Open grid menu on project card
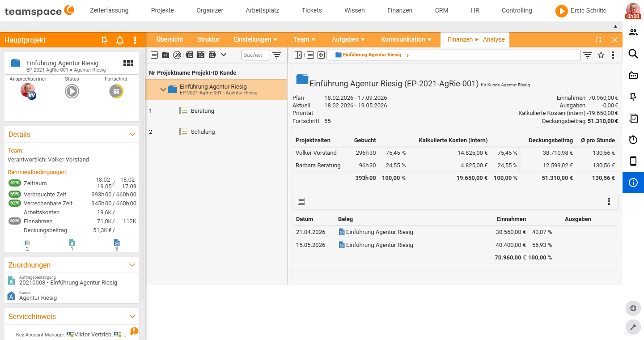Image resolution: width=644 pixels, height=340 pixels. [x=128, y=63]
